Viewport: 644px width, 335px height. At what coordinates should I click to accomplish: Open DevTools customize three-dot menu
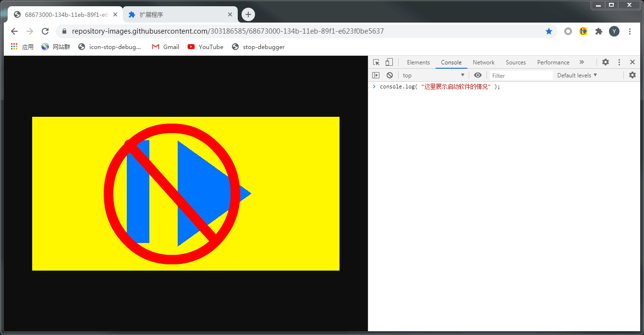click(x=619, y=62)
